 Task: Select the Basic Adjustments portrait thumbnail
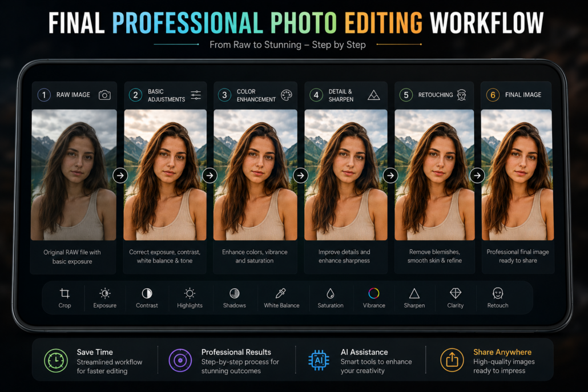165,175
